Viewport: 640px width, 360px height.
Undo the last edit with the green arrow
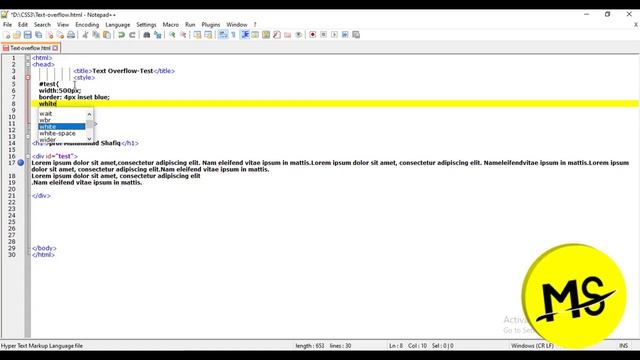click(x=121, y=35)
